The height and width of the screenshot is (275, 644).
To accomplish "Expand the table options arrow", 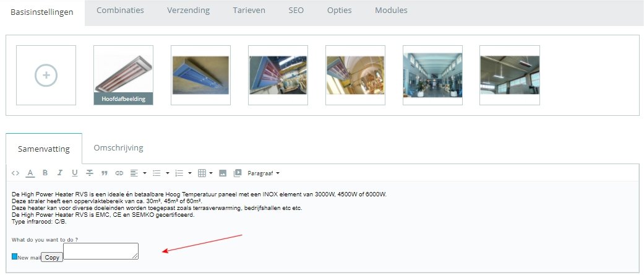I will pyautogui.click(x=211, y=173).
